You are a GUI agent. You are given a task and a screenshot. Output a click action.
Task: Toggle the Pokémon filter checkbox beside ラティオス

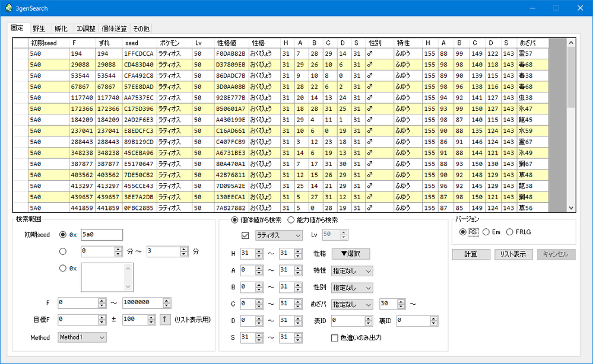click(x=245, y=235)
